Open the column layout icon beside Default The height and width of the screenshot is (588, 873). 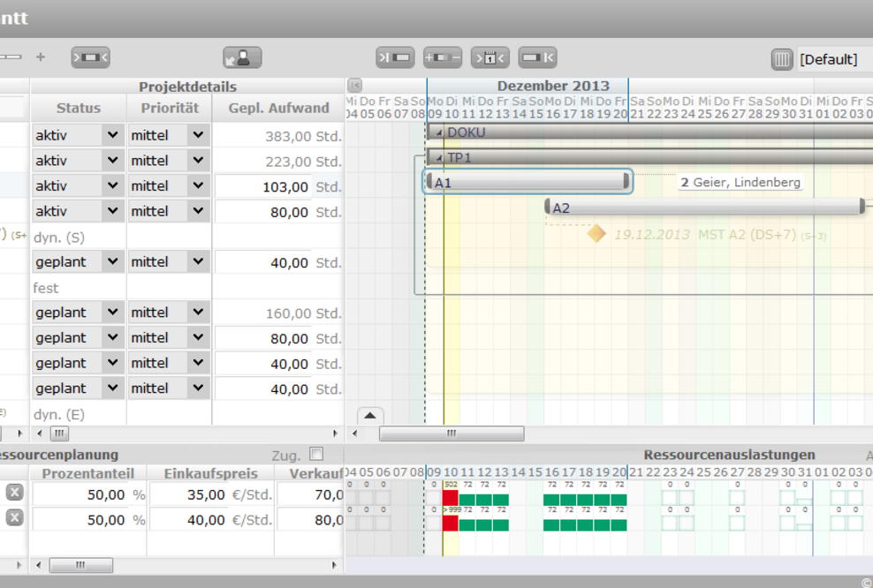[x=782, y=59]
